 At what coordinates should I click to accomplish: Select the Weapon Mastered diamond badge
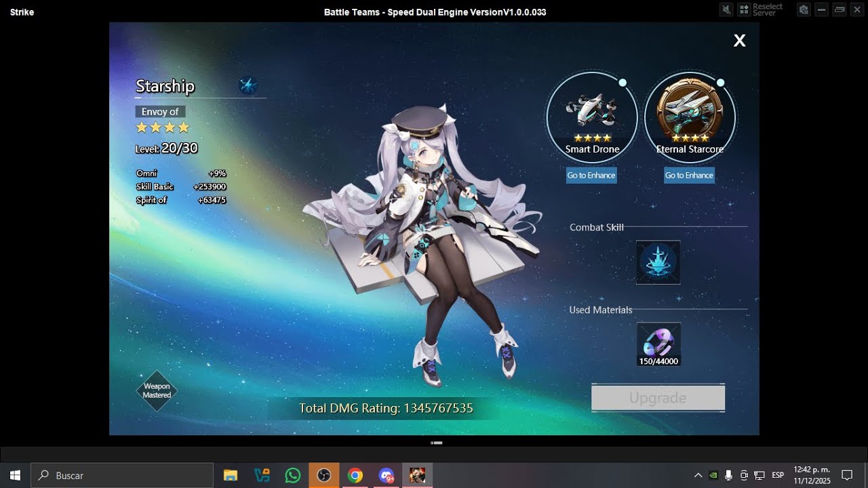pos(157,391)
